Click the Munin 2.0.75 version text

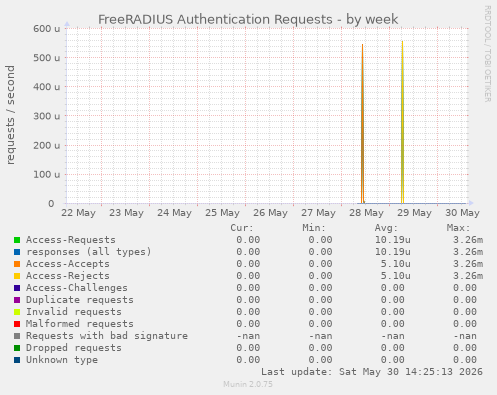point(248,384)
